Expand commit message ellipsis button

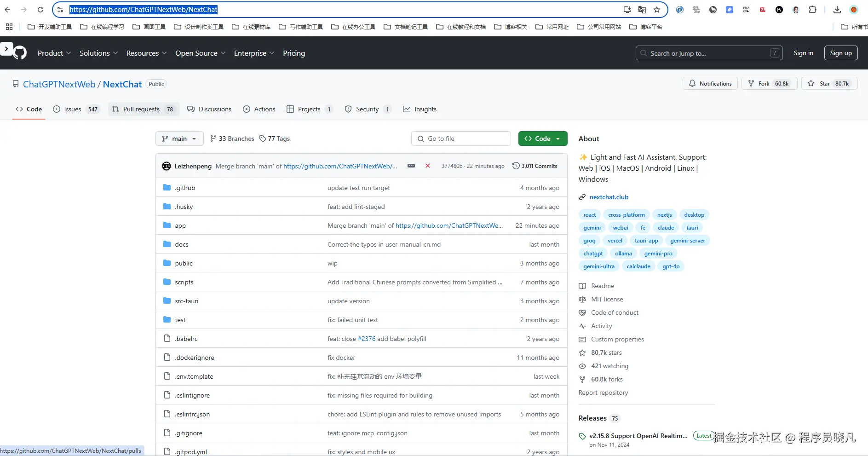[411, 166]
